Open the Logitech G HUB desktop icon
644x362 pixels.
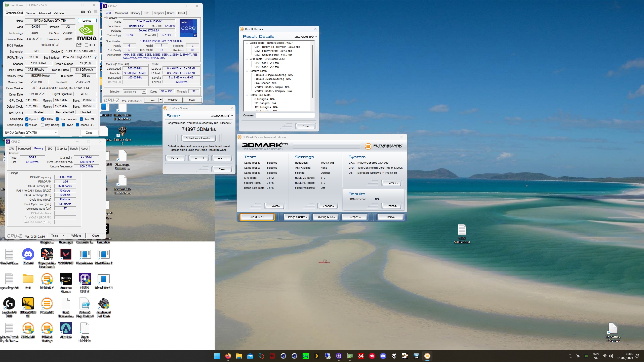click(x=9, y=307)
